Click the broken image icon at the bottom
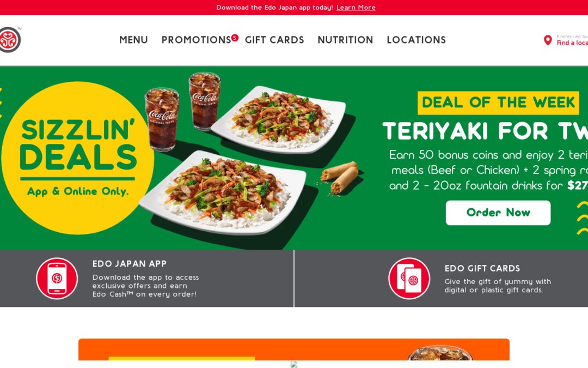 click(294, 364)
